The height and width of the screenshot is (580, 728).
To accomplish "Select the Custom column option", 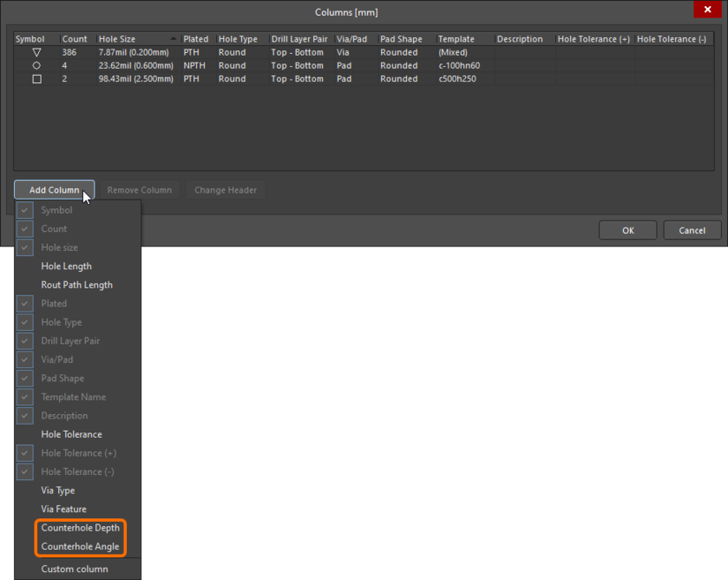I will 75,569.
